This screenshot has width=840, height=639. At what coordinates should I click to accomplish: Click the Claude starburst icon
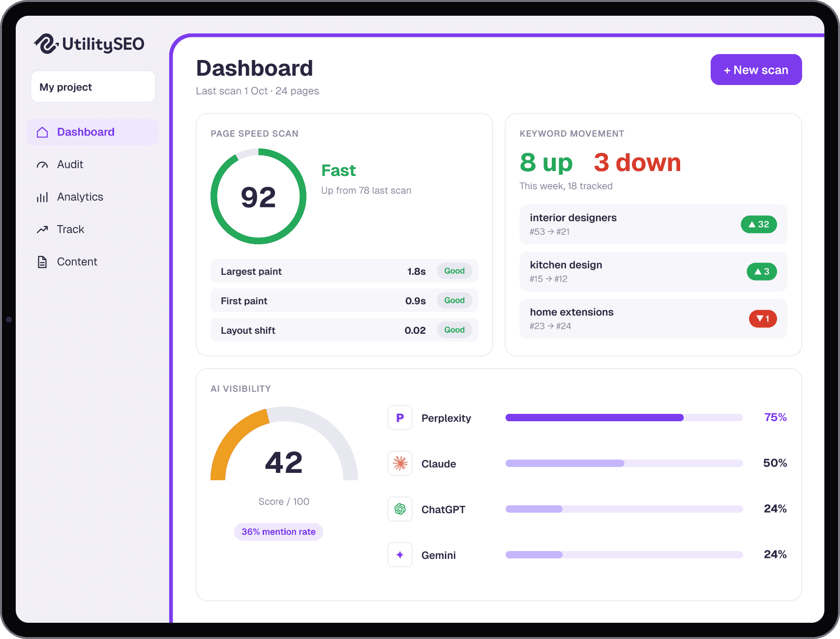point(400,464)
